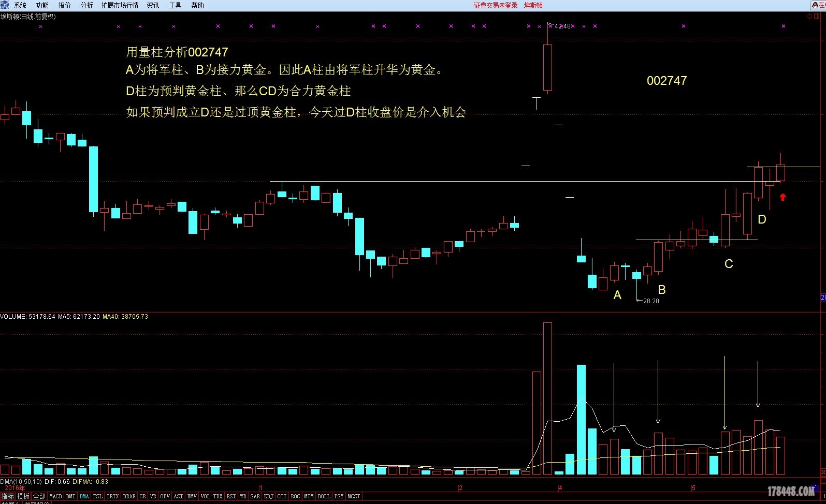
Task: Click the MA5: 62173.20 volume label
Action: (x=79, y=317)
